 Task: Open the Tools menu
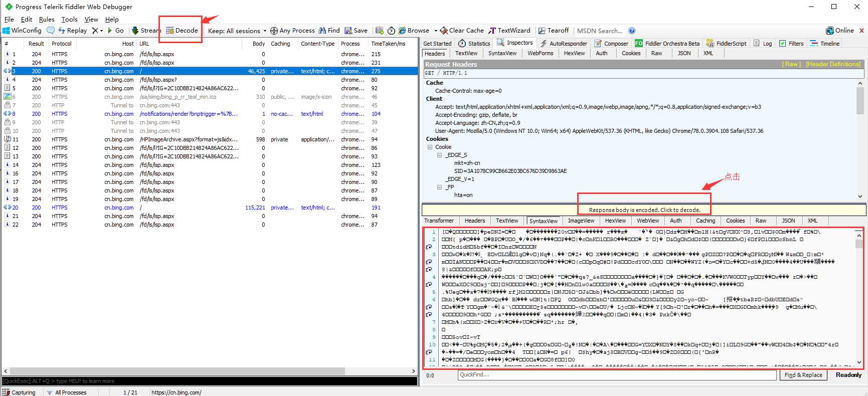[70, 19]
